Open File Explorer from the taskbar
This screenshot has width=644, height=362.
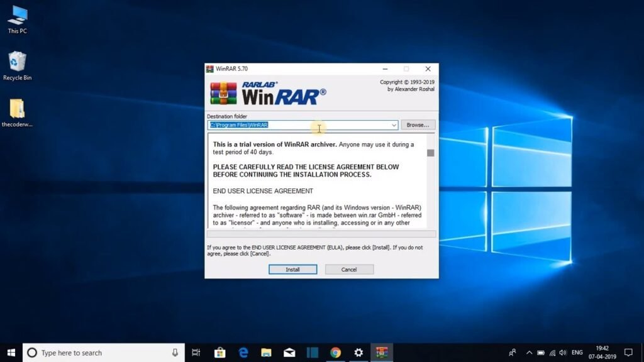[266, 353]
